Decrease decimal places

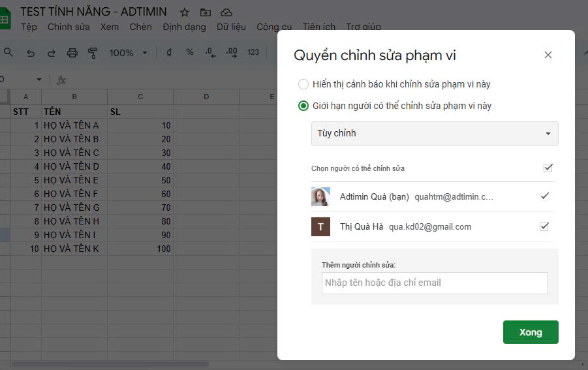(x=210, y=52)
